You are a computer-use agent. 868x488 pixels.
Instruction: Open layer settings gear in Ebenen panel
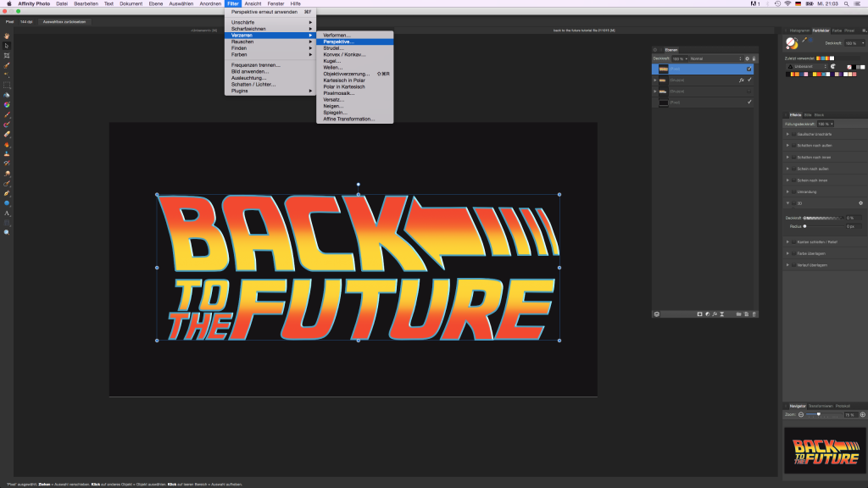[747, 58]
